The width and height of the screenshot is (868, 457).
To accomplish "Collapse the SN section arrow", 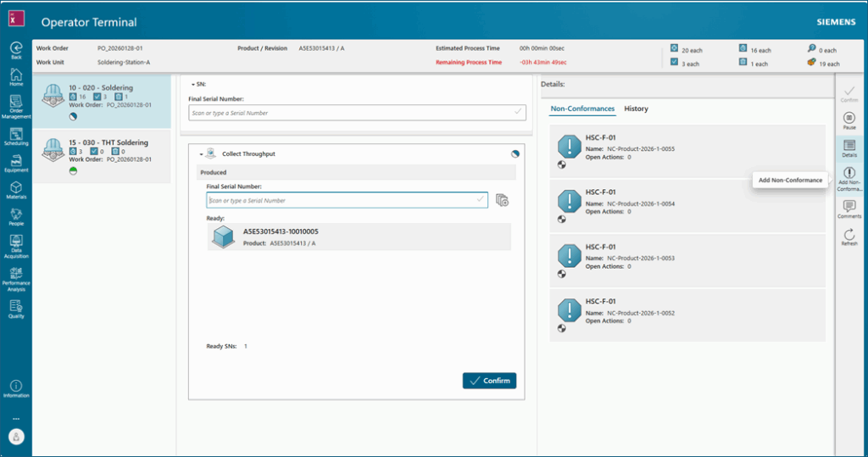I will click(192, 84).
